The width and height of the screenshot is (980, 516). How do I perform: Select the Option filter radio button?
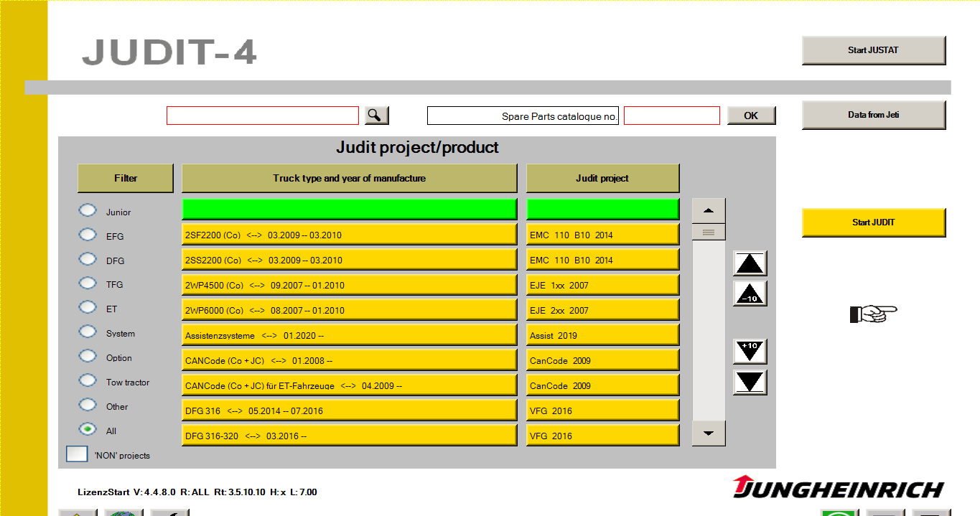88,356
